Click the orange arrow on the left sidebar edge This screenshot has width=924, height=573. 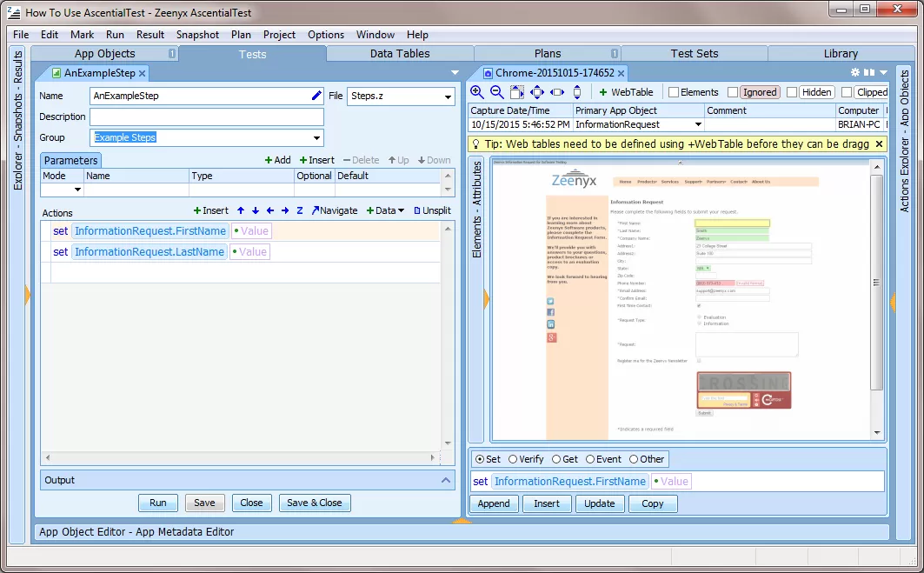(x=27, y=294)
